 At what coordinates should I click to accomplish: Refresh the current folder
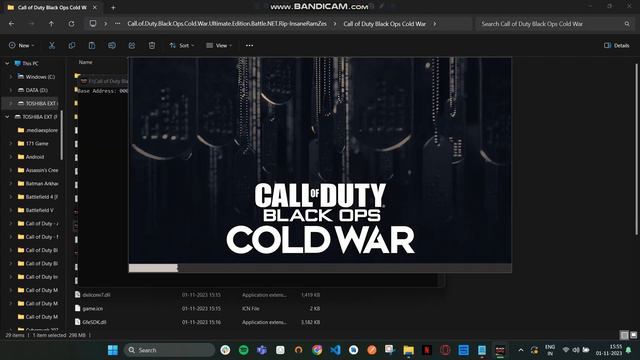pos(71,24)
